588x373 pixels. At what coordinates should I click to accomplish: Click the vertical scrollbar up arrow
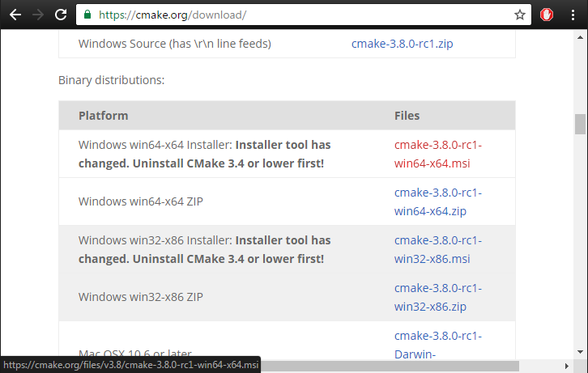point(580,37)
